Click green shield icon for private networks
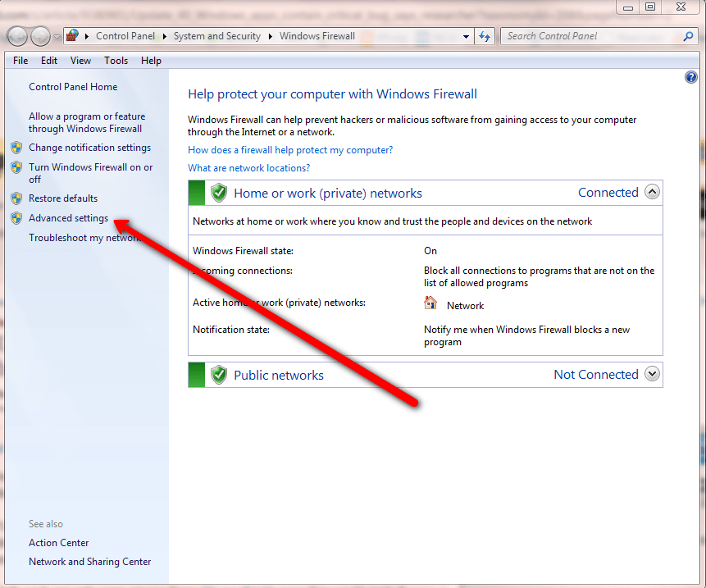This screenshot has width=706, height=588. [x=219, y=194]
